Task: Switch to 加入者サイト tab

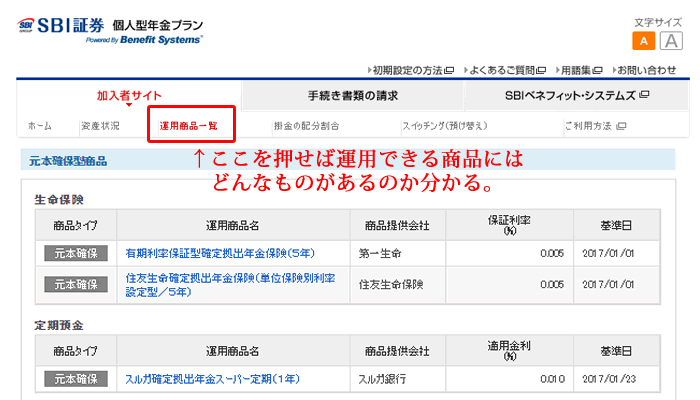Action: coord(129,96)
